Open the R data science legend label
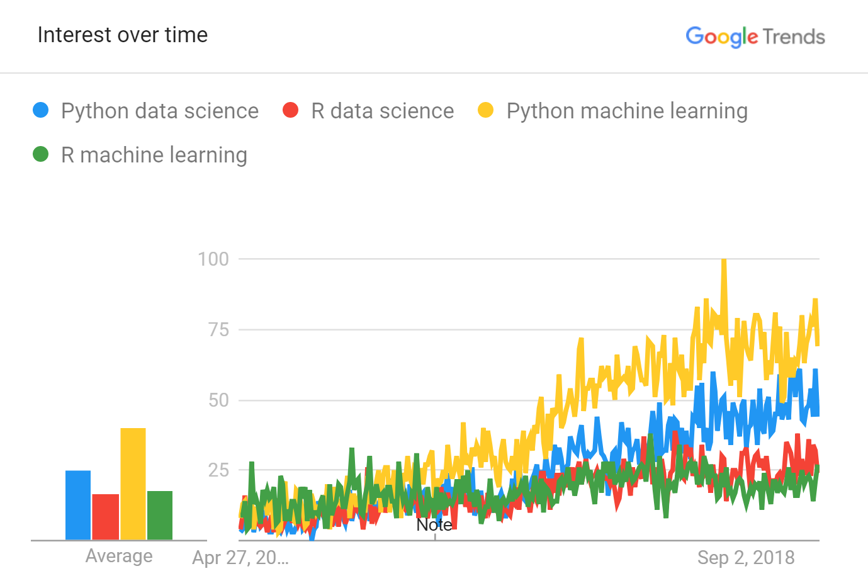Screen dimensions: 868x588 tap(383, 111)
